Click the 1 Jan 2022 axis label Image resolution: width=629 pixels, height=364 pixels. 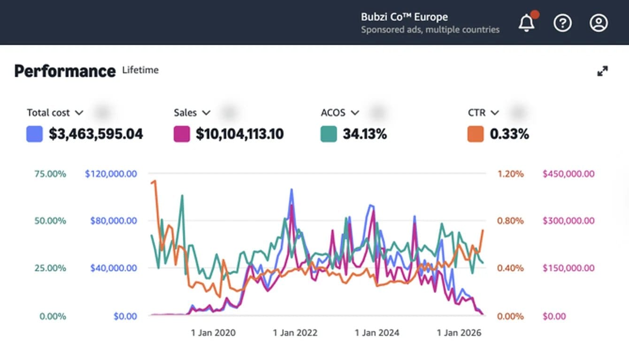click(295, 333)
